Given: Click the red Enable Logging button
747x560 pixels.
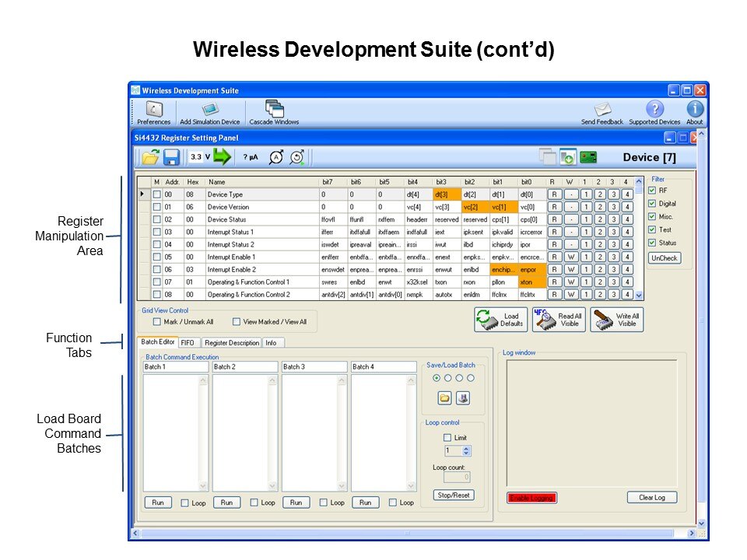Looking at the screenshot, I should click(531, 498).
